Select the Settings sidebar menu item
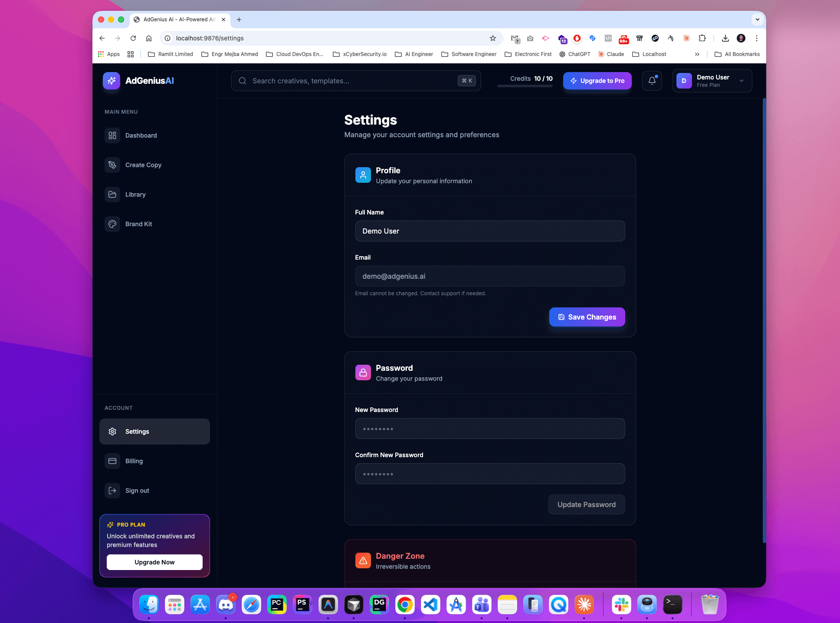The height and width of the screenshot is (623, 840). click(154, 431)
